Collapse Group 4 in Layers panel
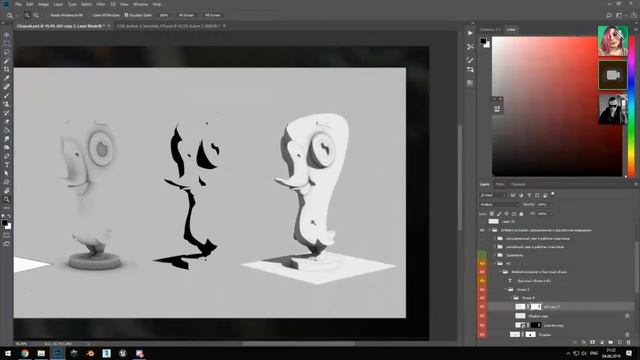Screen dimensions: 640x360 (511, 298)
